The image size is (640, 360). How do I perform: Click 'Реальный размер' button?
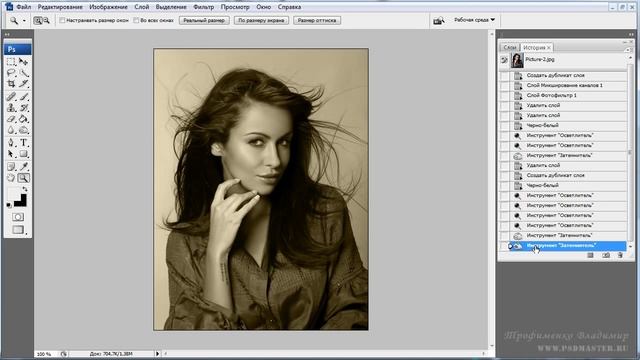[204, 20]
